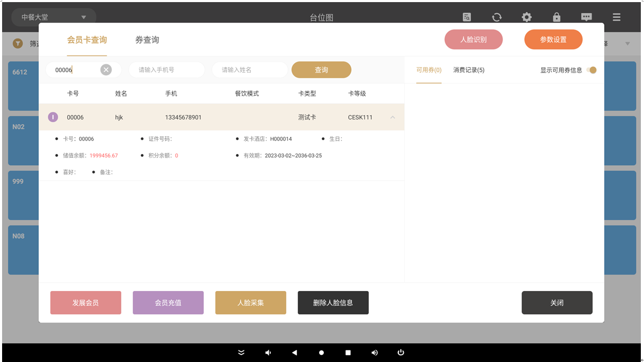Click the name hjk in the result row

click(119, 117)
